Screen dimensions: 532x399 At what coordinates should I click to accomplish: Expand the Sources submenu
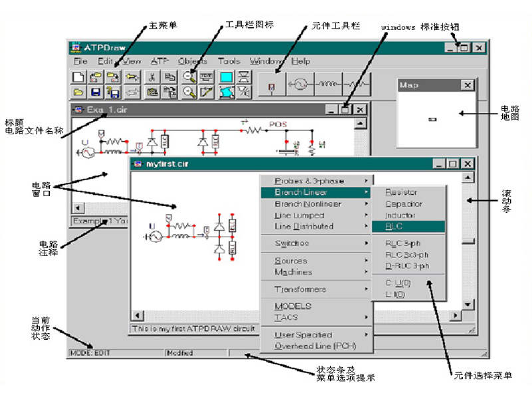click(316, 261)
